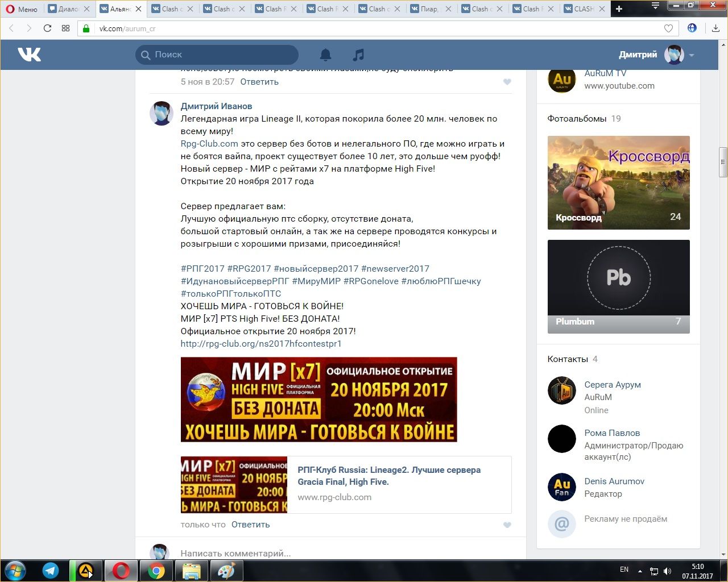Open Windows Start button

click(15, 571)
